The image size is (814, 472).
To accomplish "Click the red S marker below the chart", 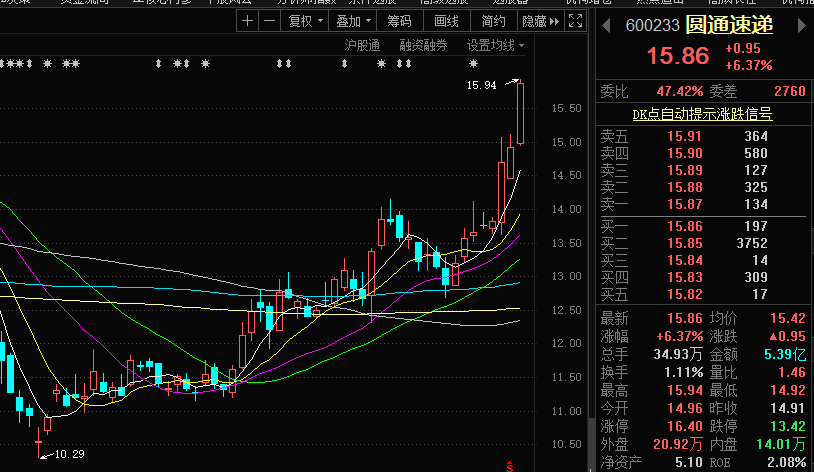I will click(x=510, y=466).
